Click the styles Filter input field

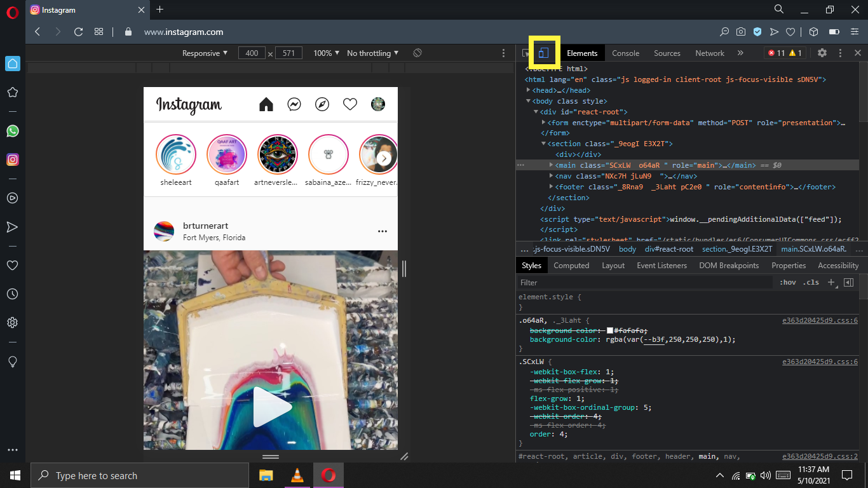(645, 282)
